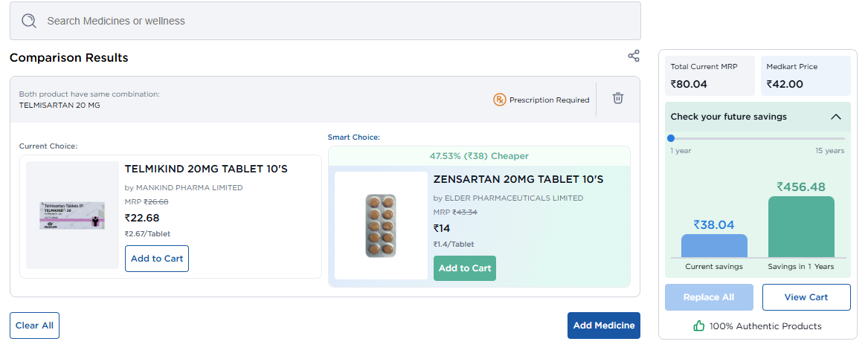868x353 pixels.
Task: Click the thumbs-up authentic products icon
Action: tap(698, 326)
